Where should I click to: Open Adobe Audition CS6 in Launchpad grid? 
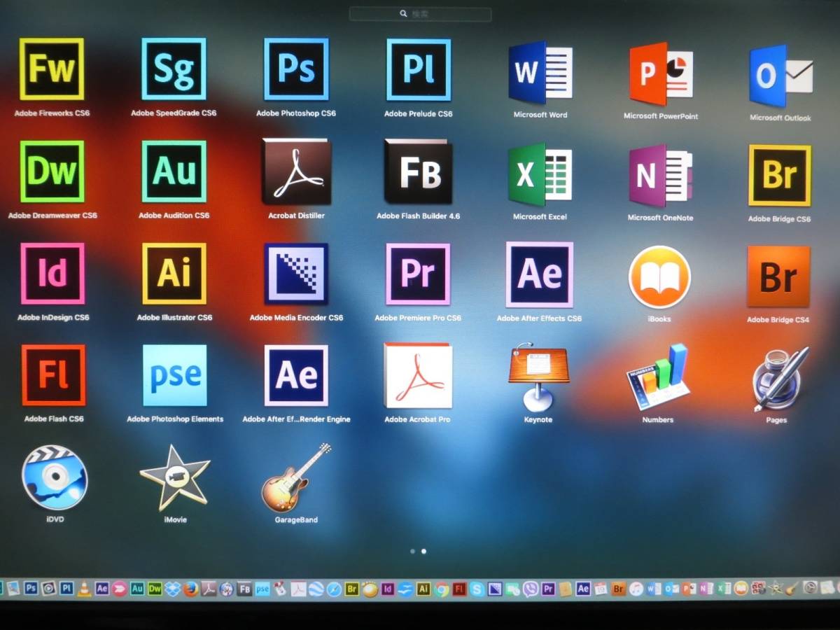coord(174,171)
